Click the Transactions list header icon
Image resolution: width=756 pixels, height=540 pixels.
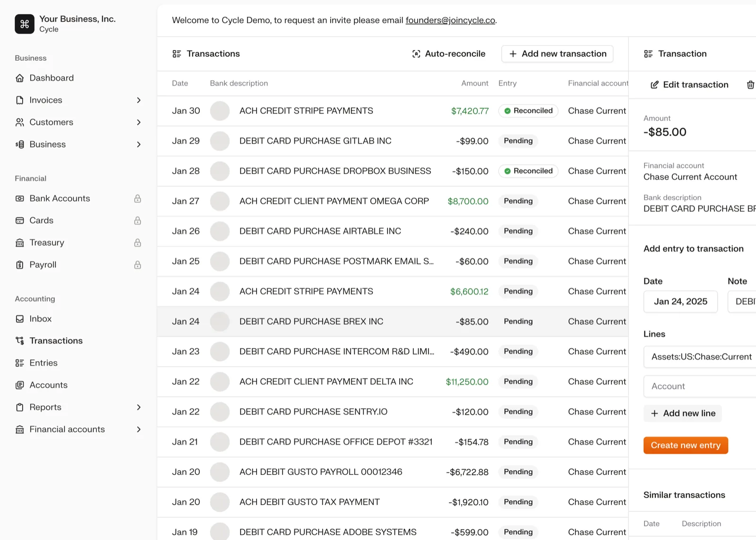[177, 54]
